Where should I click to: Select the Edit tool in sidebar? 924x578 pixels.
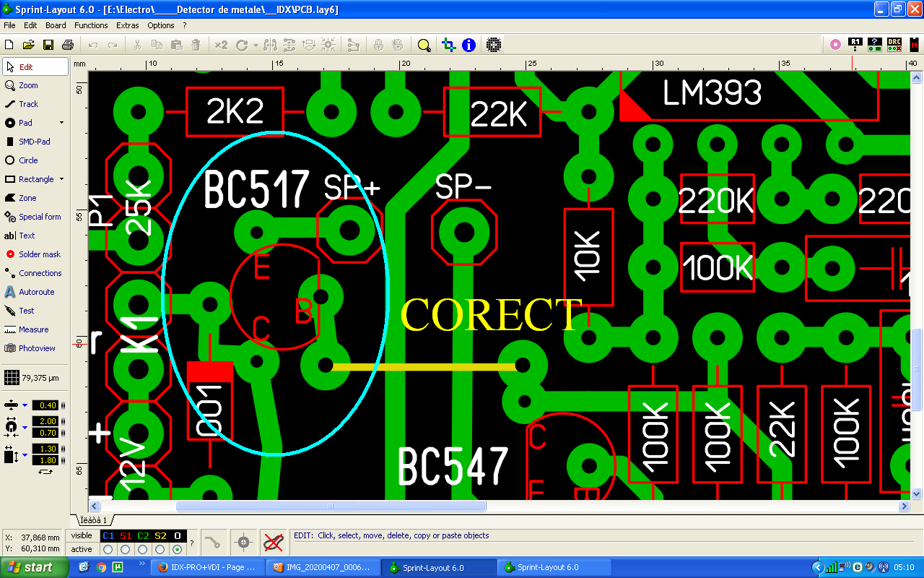tap(35, 66)
